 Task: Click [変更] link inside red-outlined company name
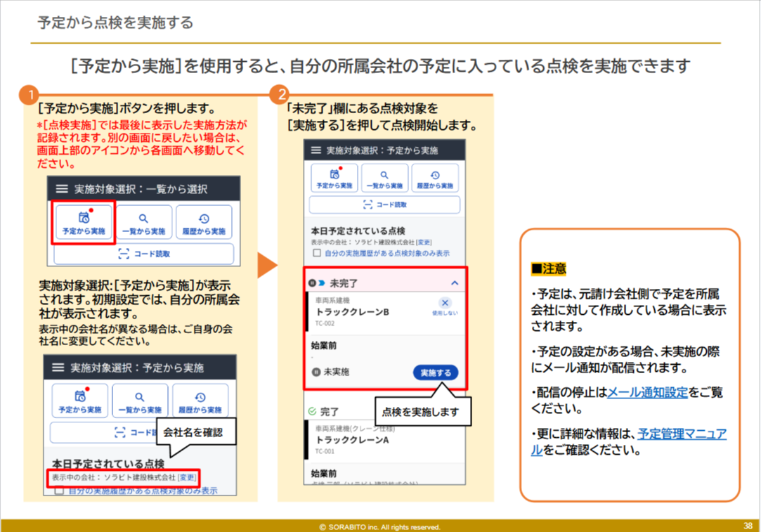pos(187,478)
